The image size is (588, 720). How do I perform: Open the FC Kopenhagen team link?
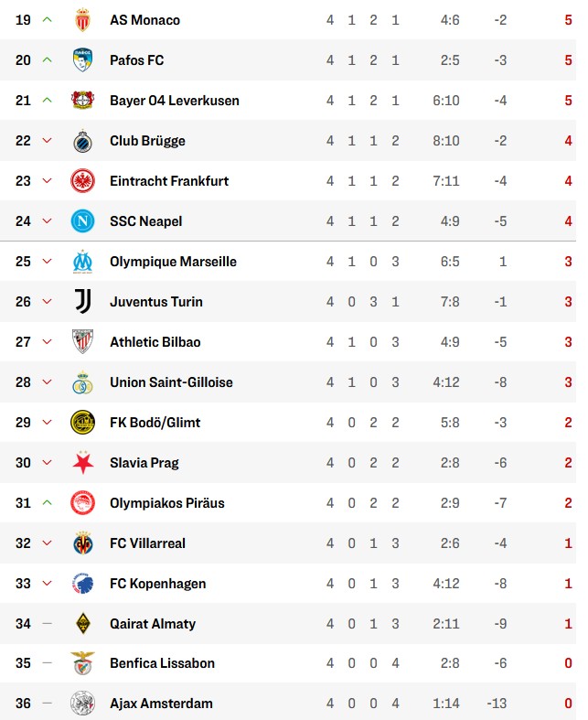click(x=157, y=584)
